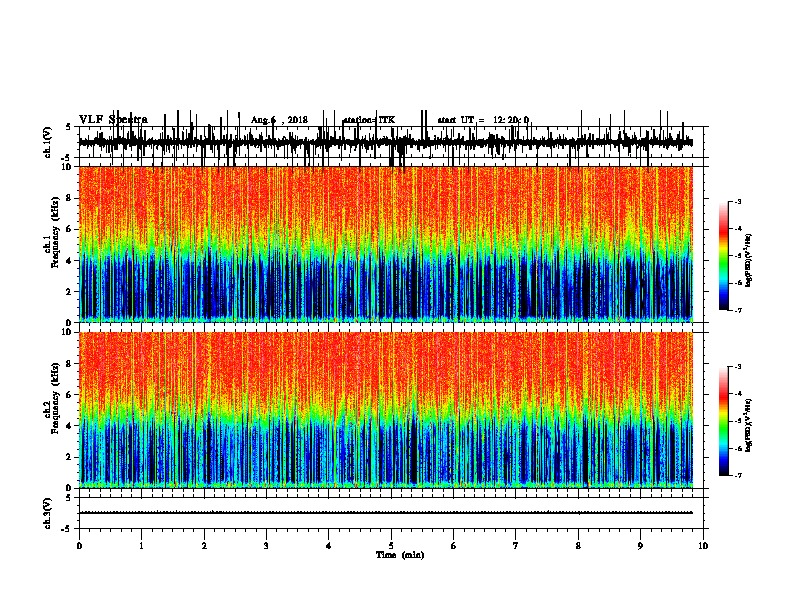Click the time axis tick label '2'
This screenshot has height=612, width=792.
204,546
